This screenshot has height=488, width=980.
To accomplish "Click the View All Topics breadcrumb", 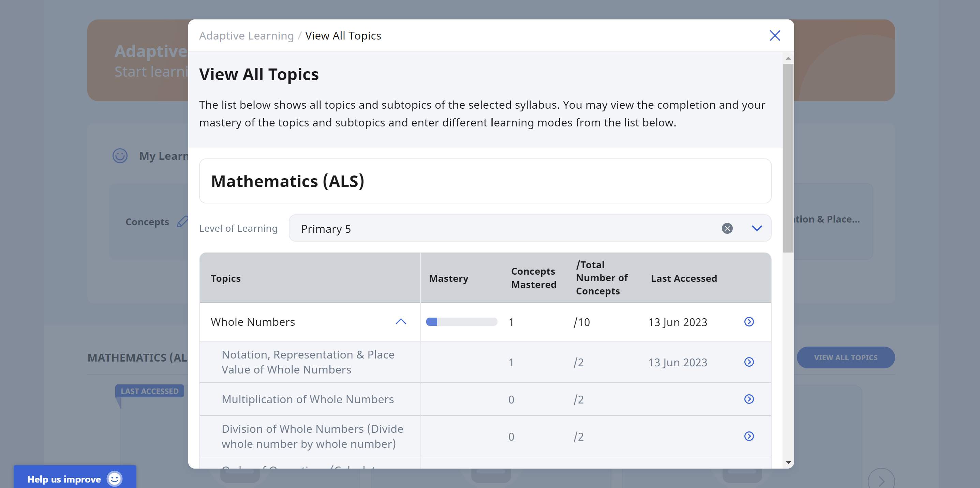I will coord(343,35).
